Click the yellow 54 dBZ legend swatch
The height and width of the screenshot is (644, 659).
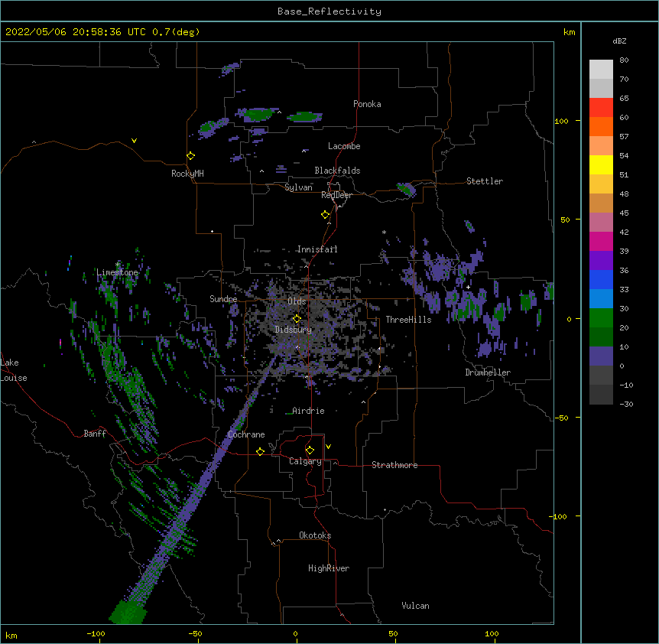tap(601, 164)
